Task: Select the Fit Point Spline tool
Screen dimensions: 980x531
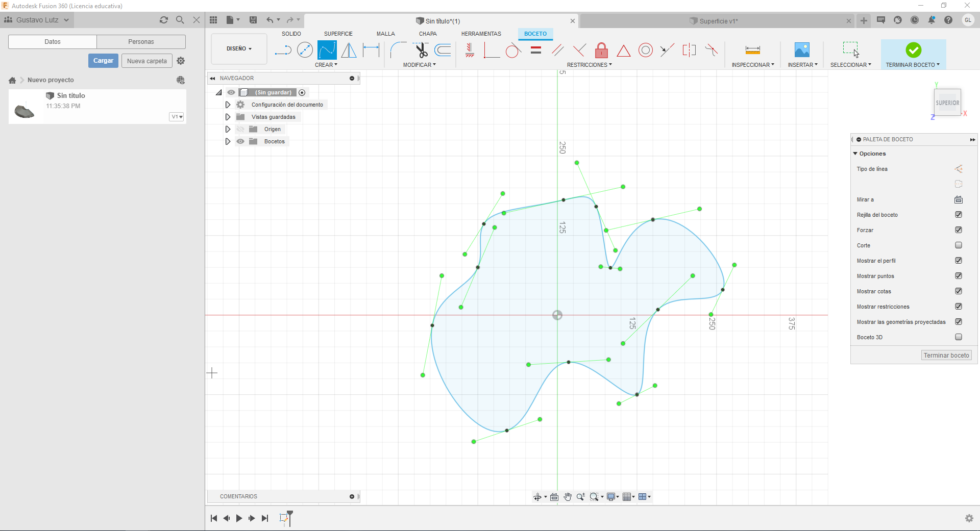Action: point(327,50)
